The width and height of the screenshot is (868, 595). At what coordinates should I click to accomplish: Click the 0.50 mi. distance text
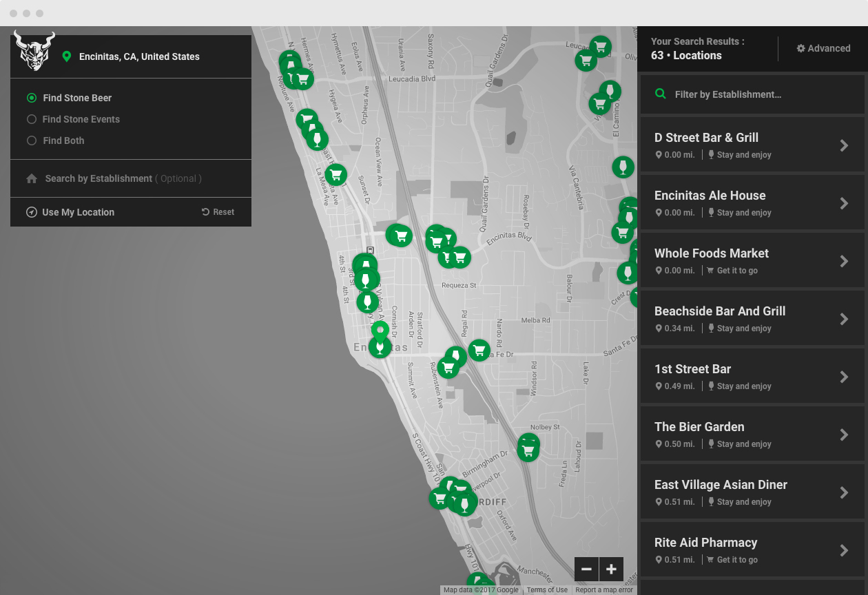click(x=679, y=444)
